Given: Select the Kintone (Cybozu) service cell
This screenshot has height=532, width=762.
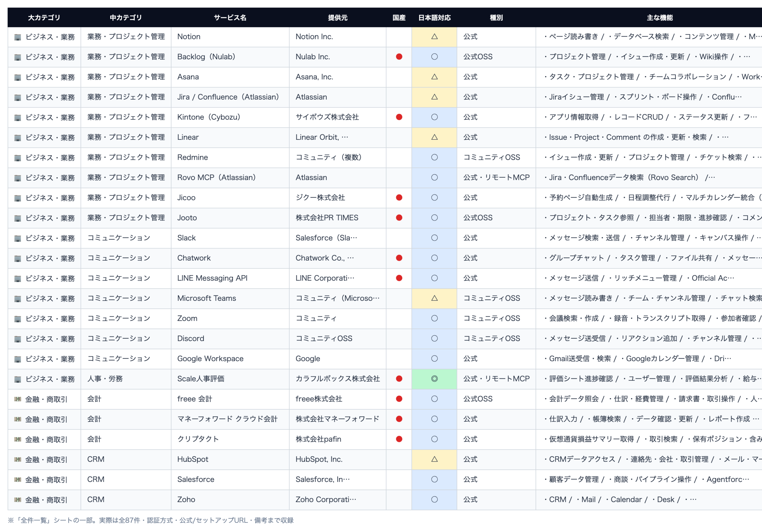Looking at the screenshot, I should (230, 118).
